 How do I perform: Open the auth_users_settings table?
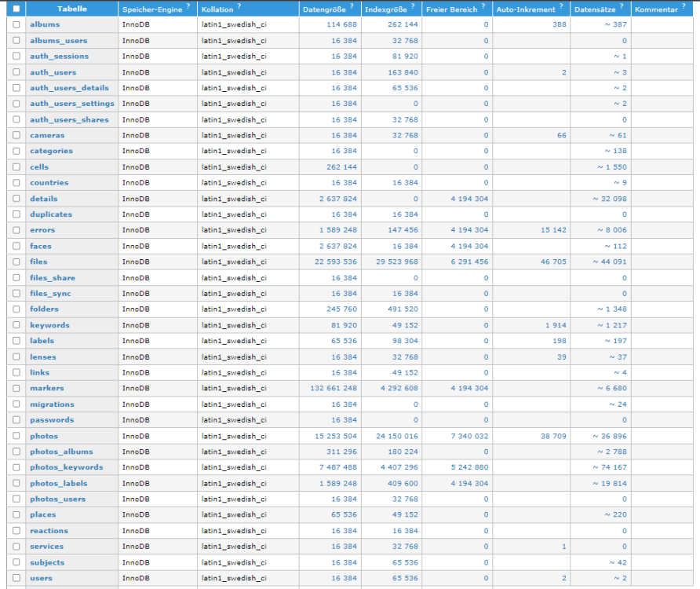click(x=72, y=104)
